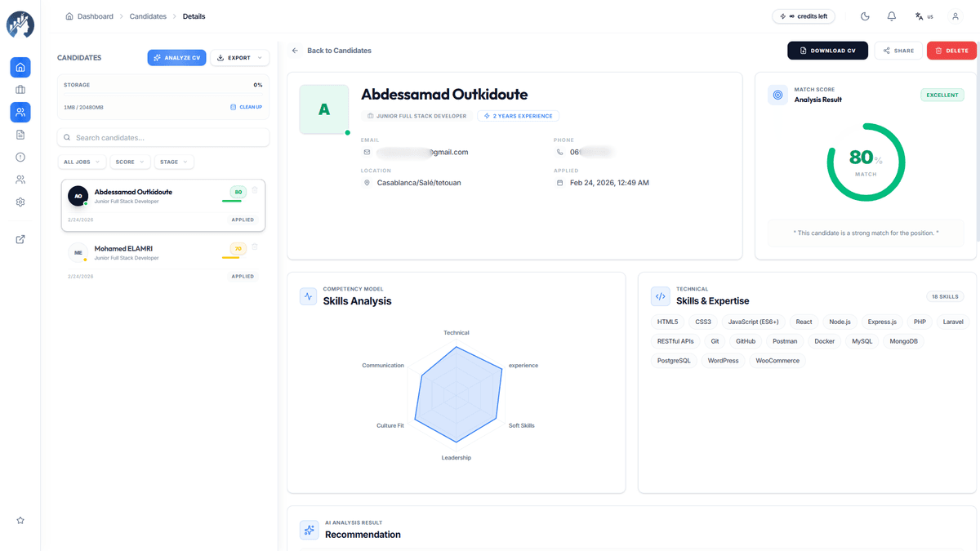Toggle the language switcher labeled US

pyautogui.click(x=924, y=16)
